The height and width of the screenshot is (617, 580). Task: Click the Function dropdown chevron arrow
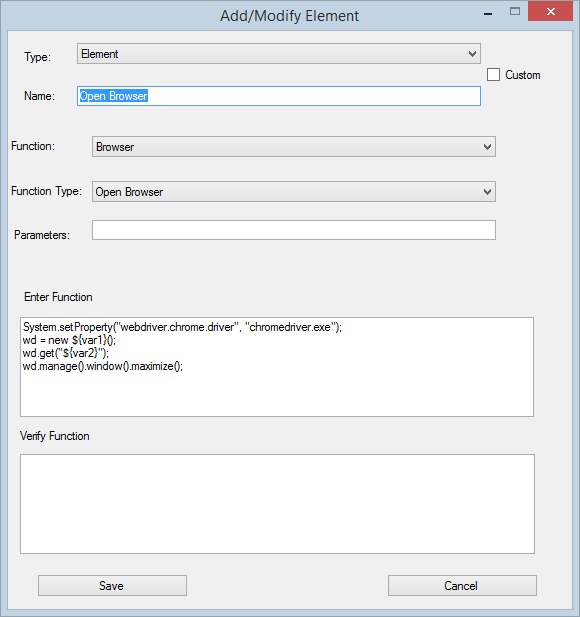pyautogui.click(x=487, y=146)
